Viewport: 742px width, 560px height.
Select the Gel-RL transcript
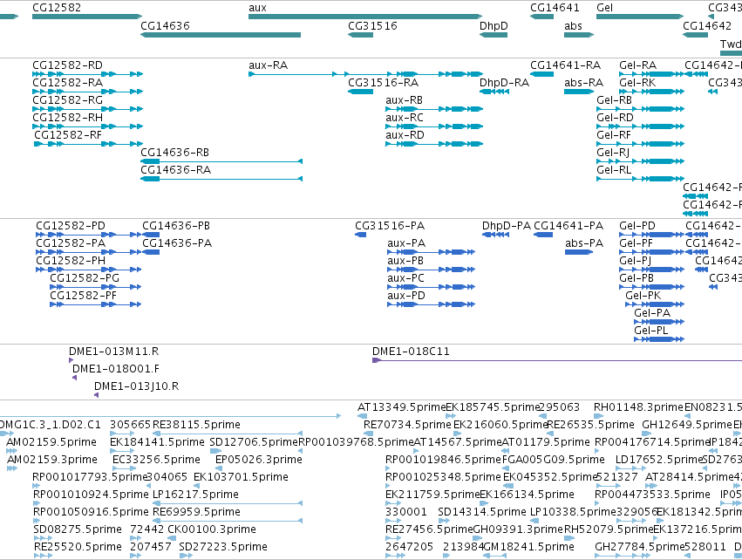click(640, 179)
